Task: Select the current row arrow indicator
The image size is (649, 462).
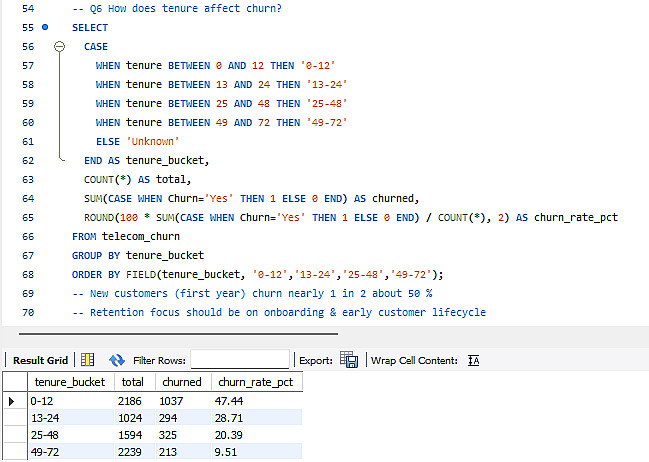Action: point(12,401)
